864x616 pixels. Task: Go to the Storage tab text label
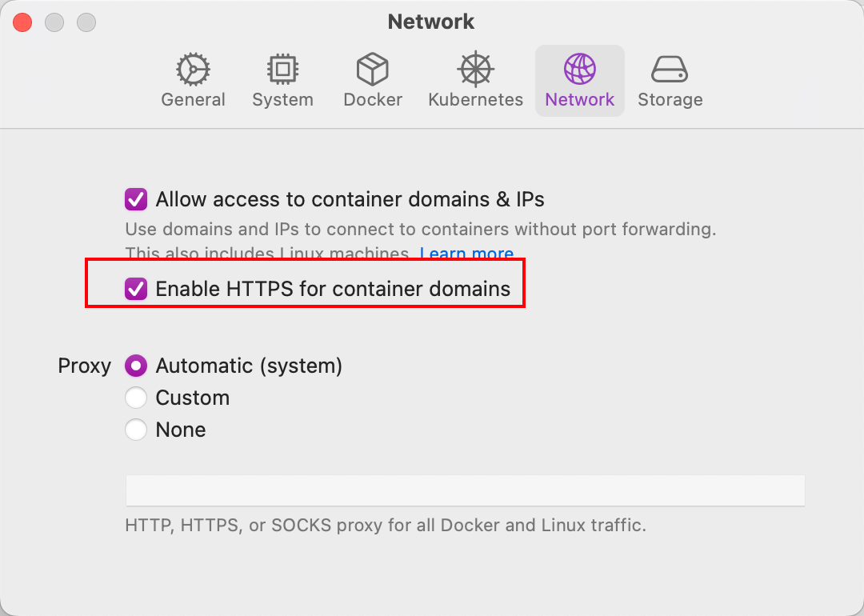coord(670,100)
